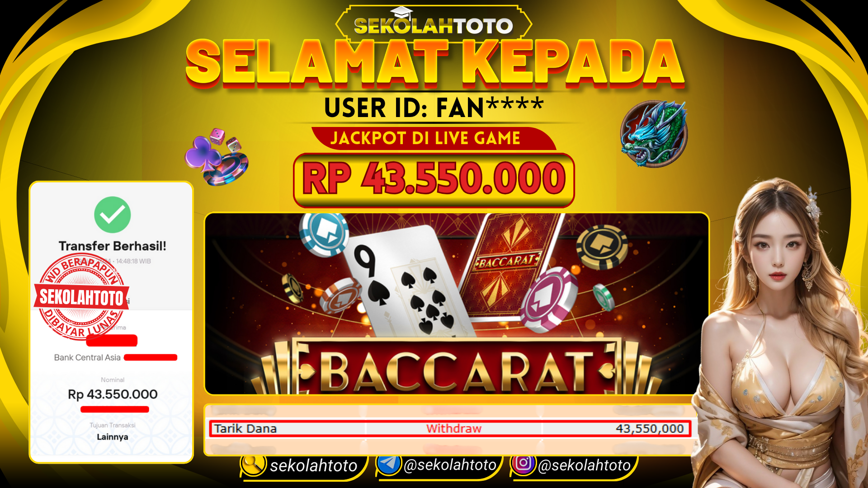Click the purple club and dice icon
Screen dimensions: 868x488
pos(216,156)
